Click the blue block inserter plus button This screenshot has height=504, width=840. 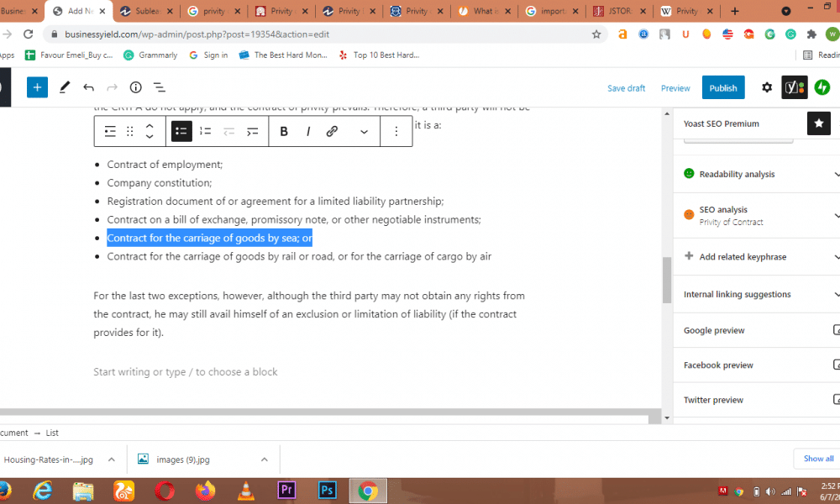tap(37, 87)
